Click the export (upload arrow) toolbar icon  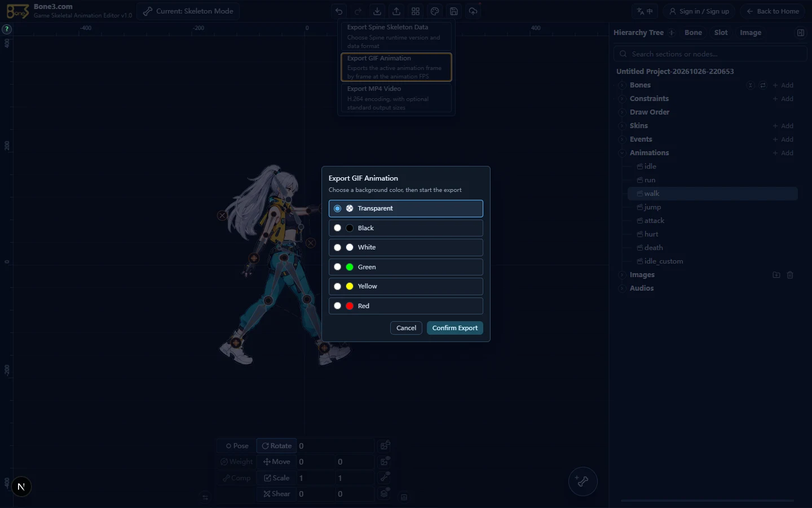396,11
